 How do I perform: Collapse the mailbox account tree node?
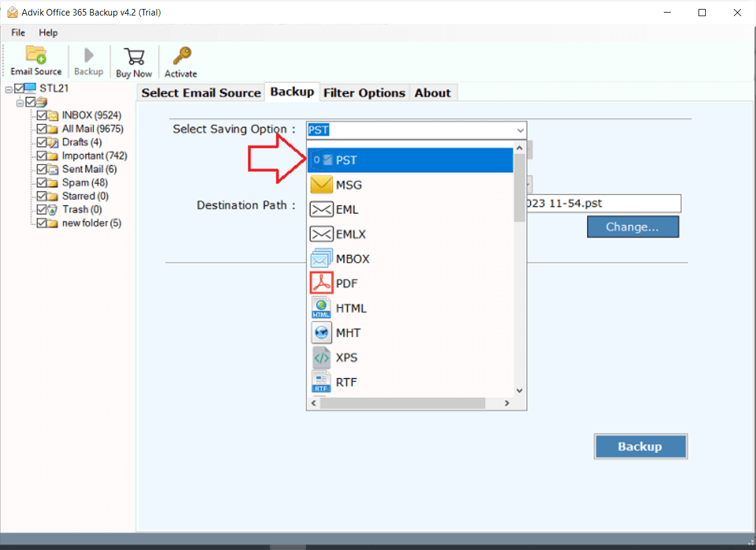point(20,102)
